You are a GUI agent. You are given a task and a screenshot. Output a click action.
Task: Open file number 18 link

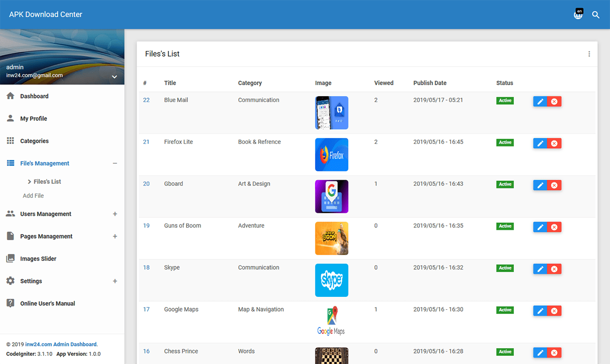point(146,268)
